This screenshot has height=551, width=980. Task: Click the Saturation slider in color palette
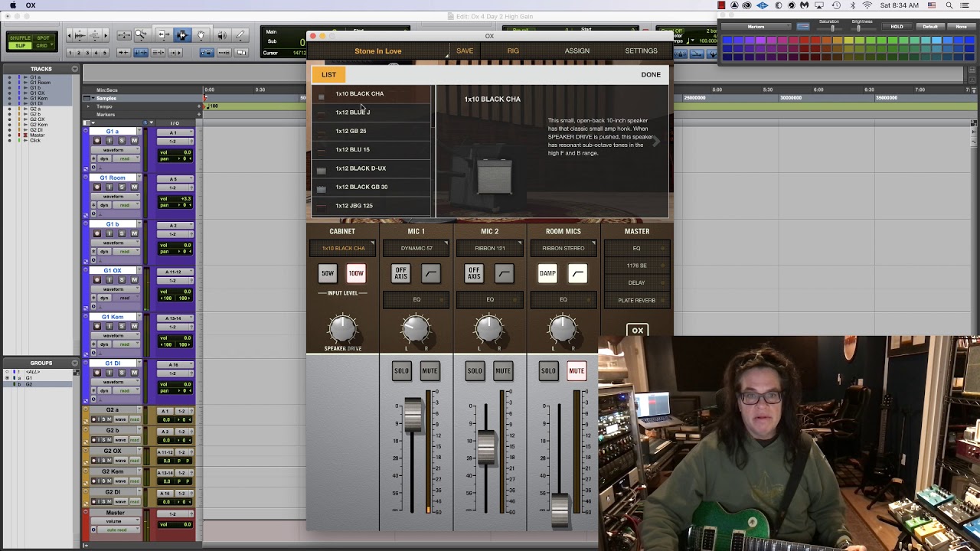click(x=833, y=28)
